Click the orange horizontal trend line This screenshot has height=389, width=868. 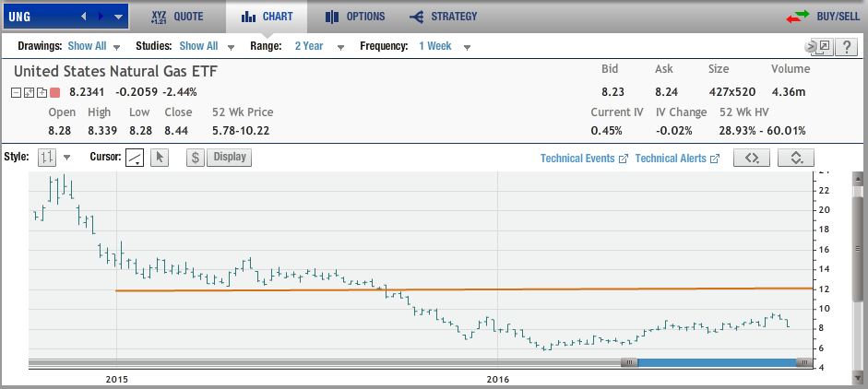(464, 289)
